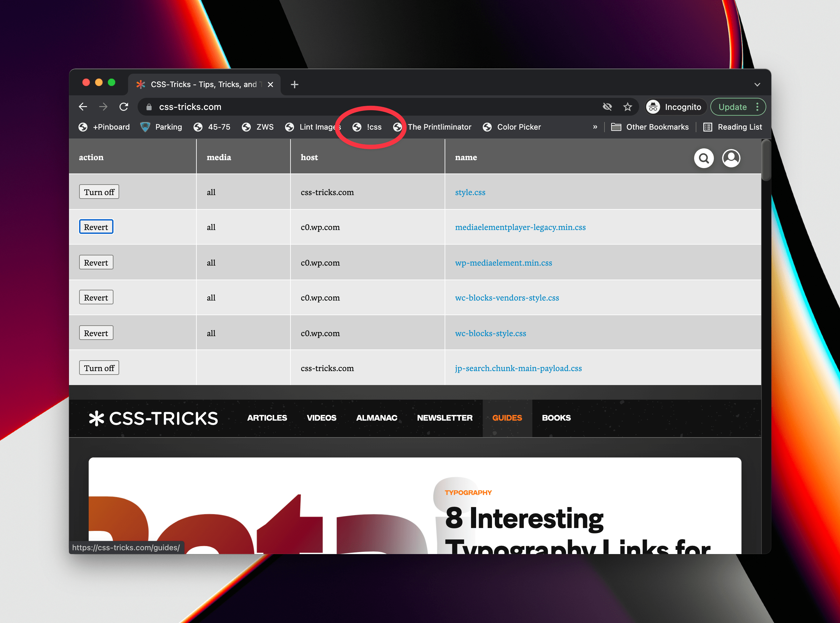Viewport: 840px width, 623px height.
Task: Reload the current page
Action: click(x=124, y=107)
